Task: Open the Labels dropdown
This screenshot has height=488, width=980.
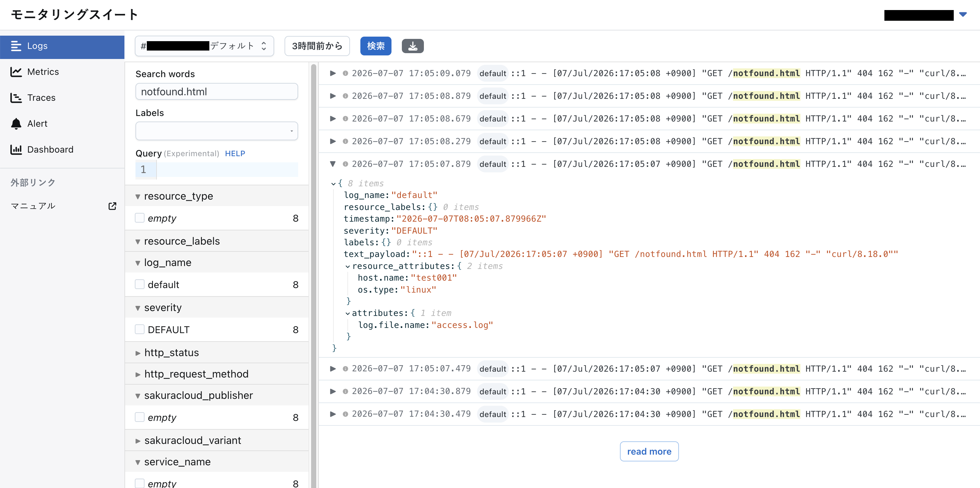Action: pyautogui.click(x=216, y=131)
